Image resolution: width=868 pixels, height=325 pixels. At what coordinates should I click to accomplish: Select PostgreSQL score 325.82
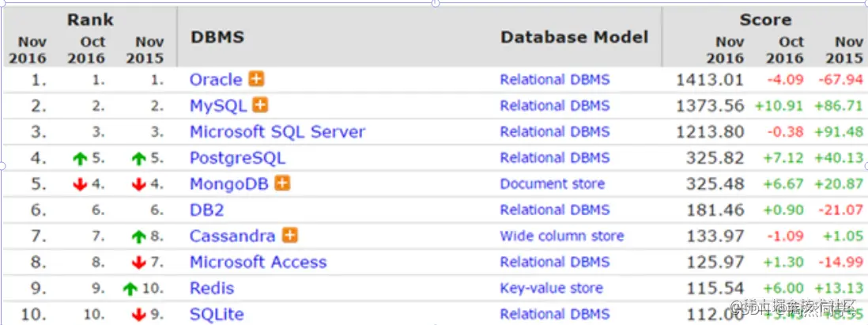coord(715,158)
